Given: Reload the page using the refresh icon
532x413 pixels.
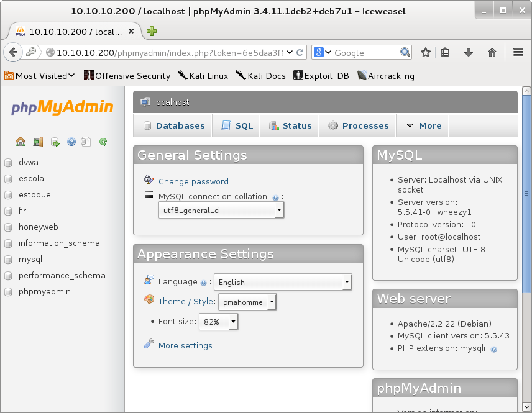Looking at the screenshot, I should click(300, 53).
